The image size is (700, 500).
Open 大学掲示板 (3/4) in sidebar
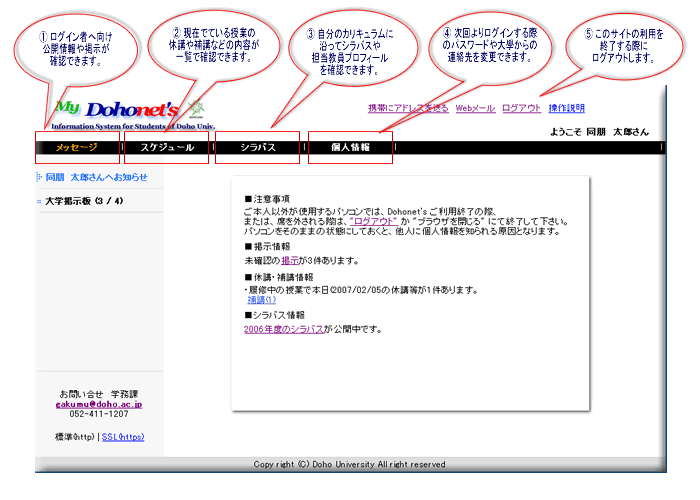point(84,201)
